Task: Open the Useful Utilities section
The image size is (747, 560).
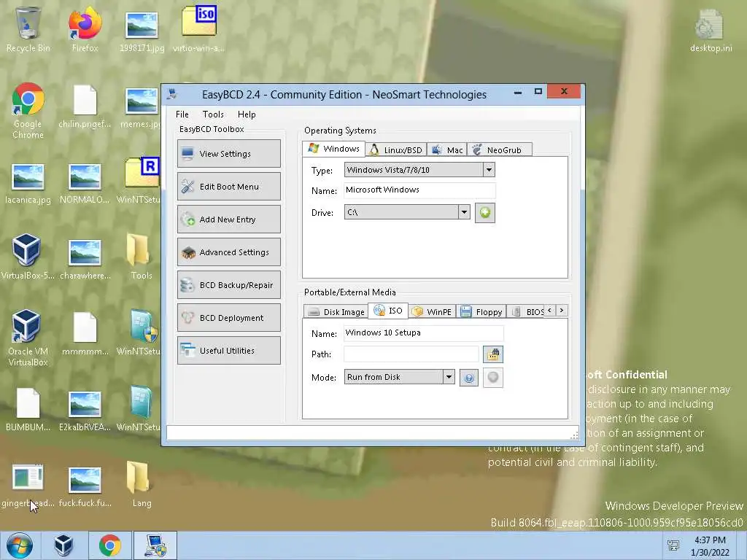Action: [x=228, y=351]
